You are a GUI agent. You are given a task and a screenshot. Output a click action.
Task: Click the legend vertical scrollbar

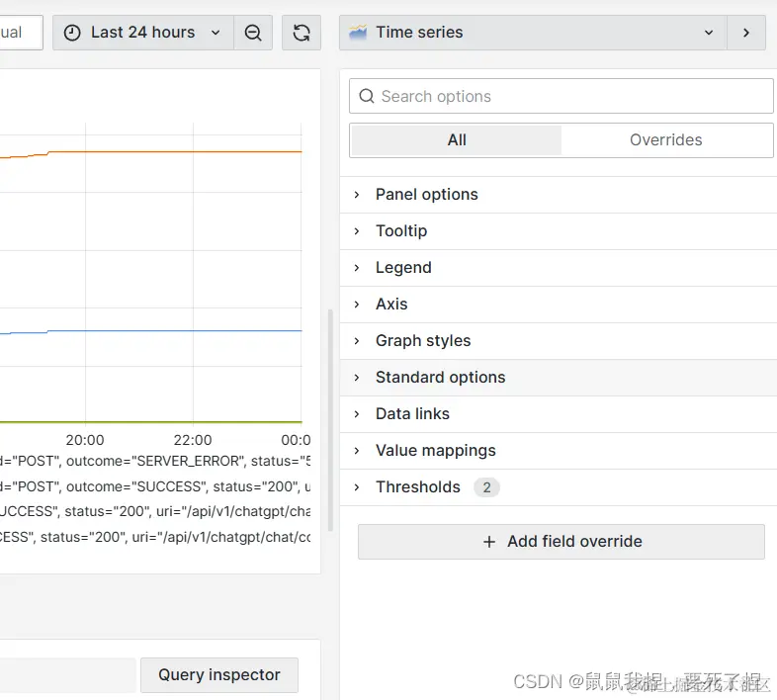click(330, 420)
